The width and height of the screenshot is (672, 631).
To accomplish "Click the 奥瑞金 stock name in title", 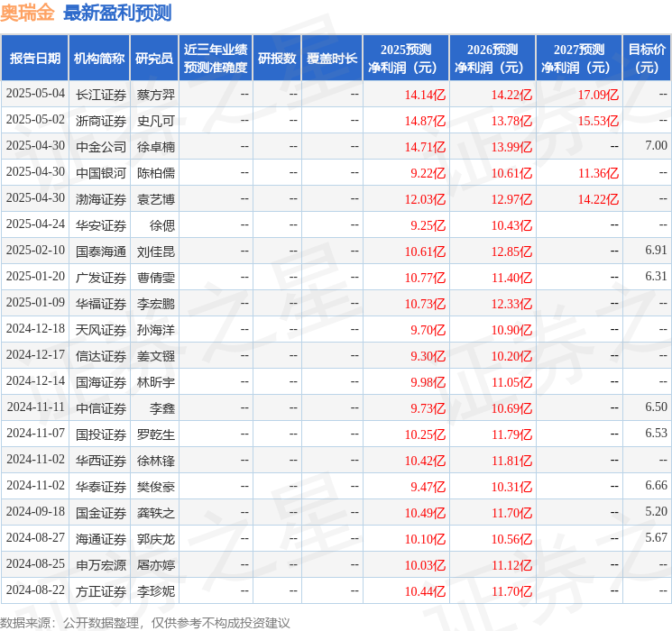I will pos(27,13).
